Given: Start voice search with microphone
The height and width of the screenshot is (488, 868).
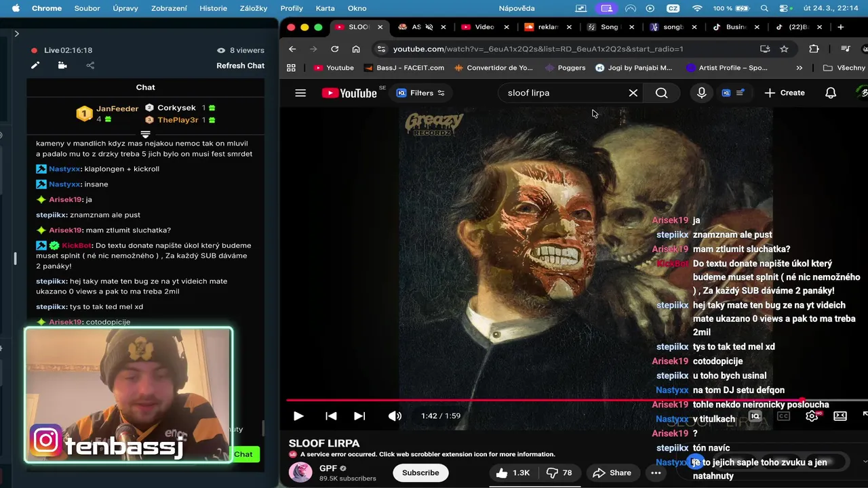Looking at the screenshot, I should click(x=702, y=93).
